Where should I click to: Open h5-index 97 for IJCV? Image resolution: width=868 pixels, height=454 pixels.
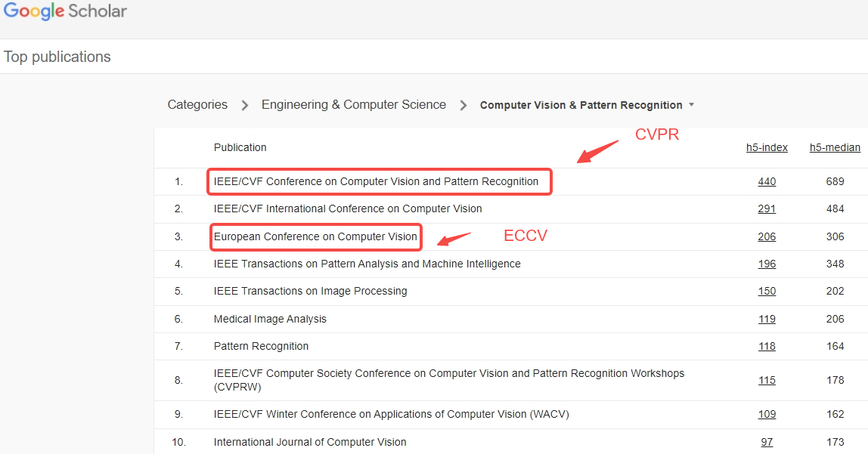coord(767,443)
